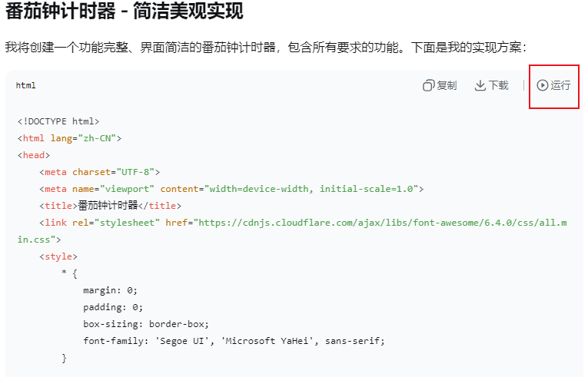The height and width of the screenshot is (377, 588).
Task: Click the margin: 0 CSS line
Action: [x=110, y=290]
